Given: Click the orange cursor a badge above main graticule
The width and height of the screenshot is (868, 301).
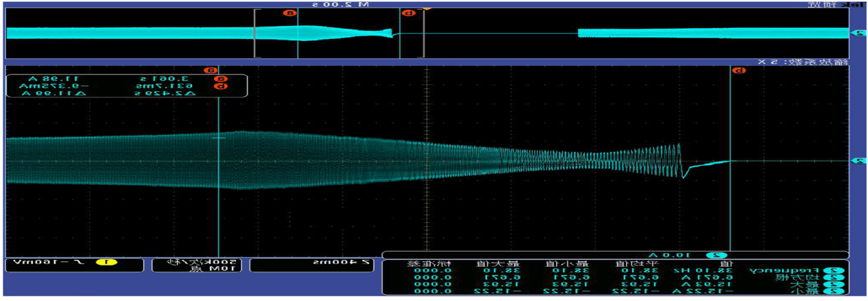Looking at the screenshot, I should [x=211, y=70].
